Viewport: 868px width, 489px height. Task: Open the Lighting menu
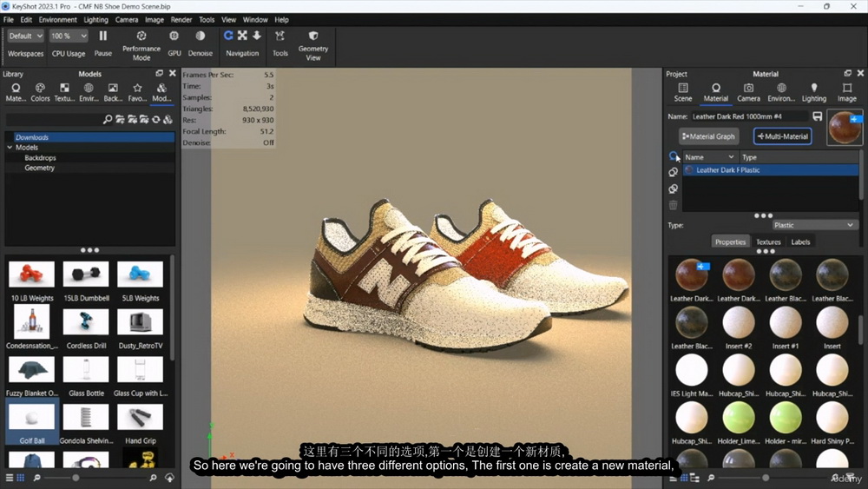click(95, 19)
